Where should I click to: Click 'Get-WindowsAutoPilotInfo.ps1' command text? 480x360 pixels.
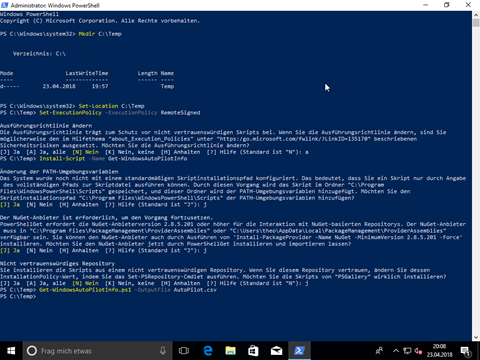pos(85,290)
